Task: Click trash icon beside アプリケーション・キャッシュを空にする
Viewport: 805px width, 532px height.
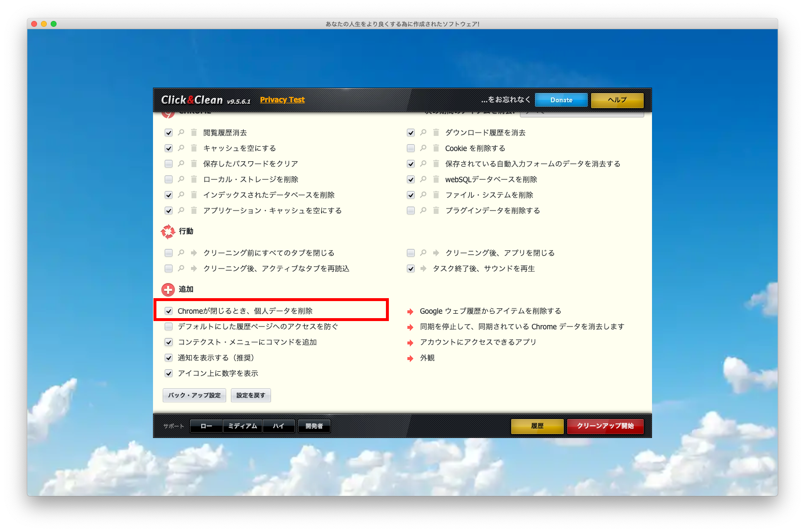Action: [x=194, y=210]
